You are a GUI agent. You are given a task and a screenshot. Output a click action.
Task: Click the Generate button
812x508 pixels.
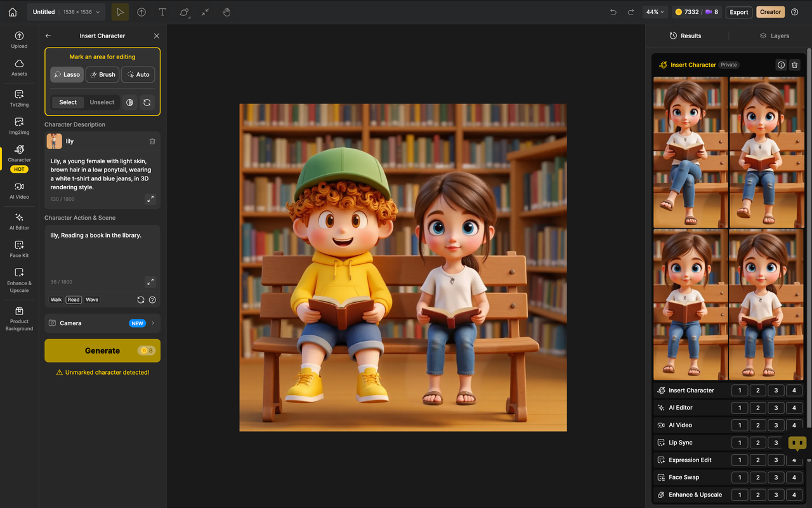point(102,350)
